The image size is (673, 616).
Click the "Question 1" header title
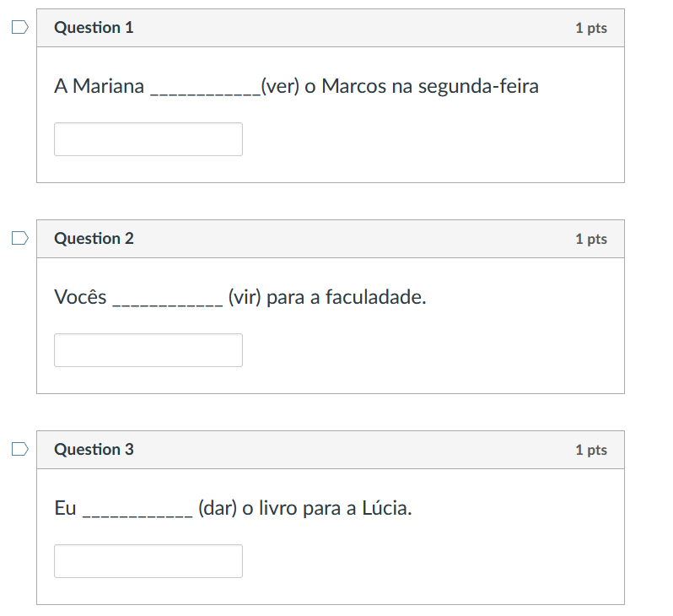pos(94,28)
